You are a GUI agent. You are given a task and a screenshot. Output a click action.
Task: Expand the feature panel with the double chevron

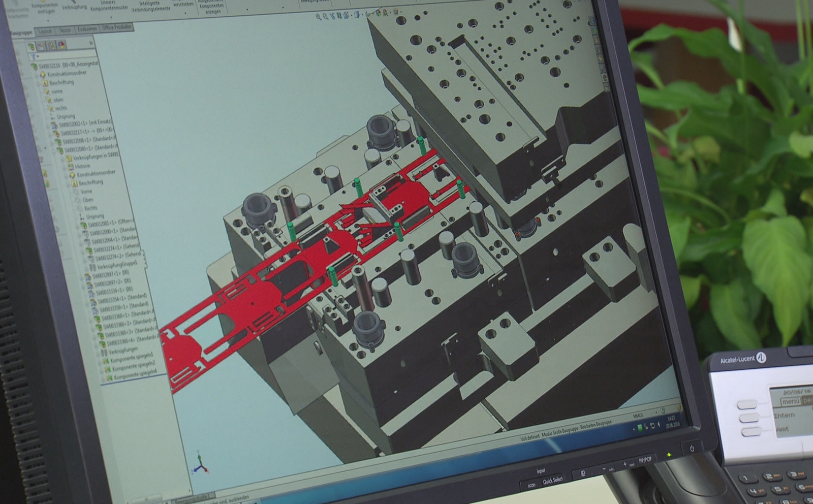(x=91, y=44)
